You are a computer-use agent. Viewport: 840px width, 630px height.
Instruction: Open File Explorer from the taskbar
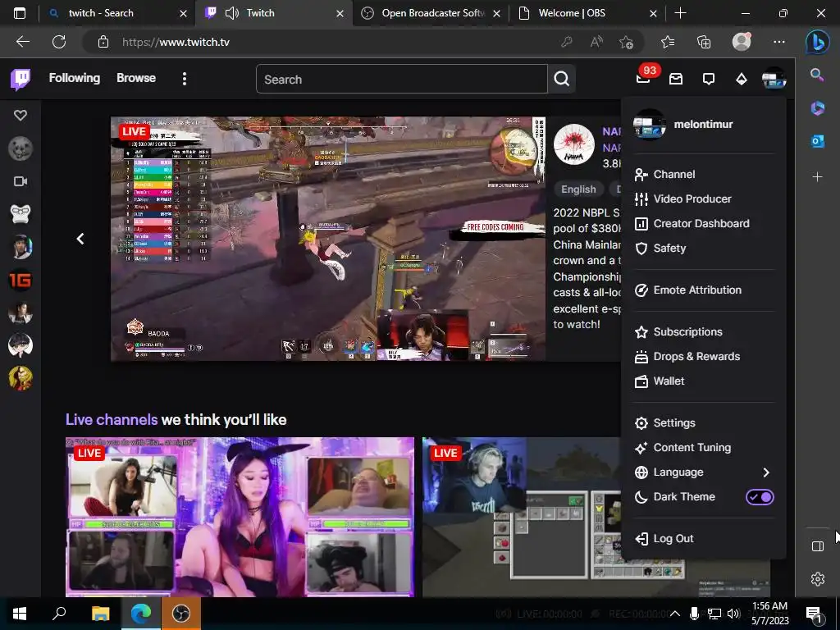(100, 613)
